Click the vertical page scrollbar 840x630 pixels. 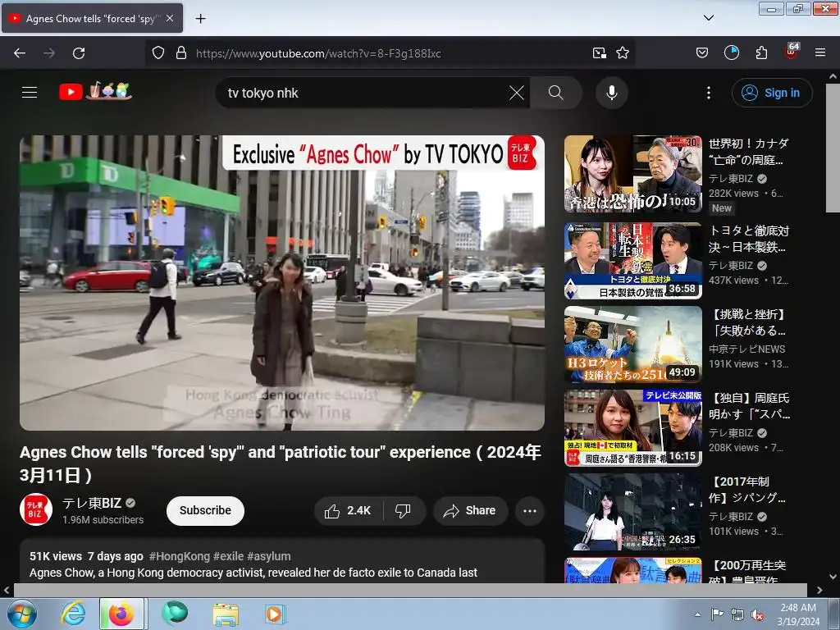833,150
